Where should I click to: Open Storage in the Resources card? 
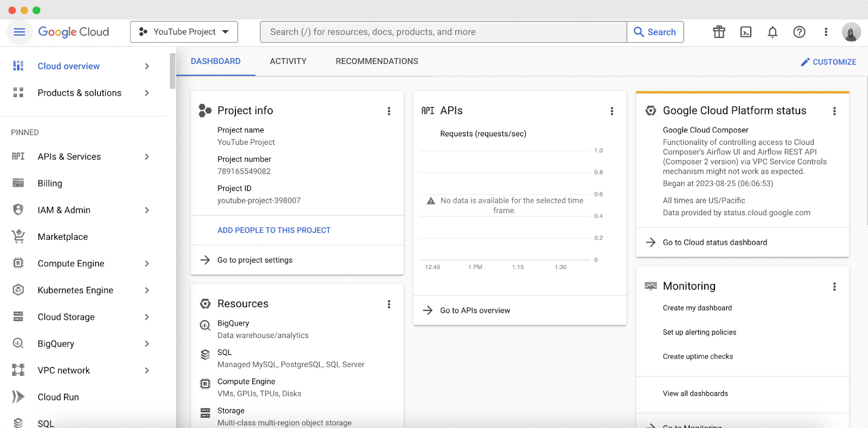click(x=231, y=411)
